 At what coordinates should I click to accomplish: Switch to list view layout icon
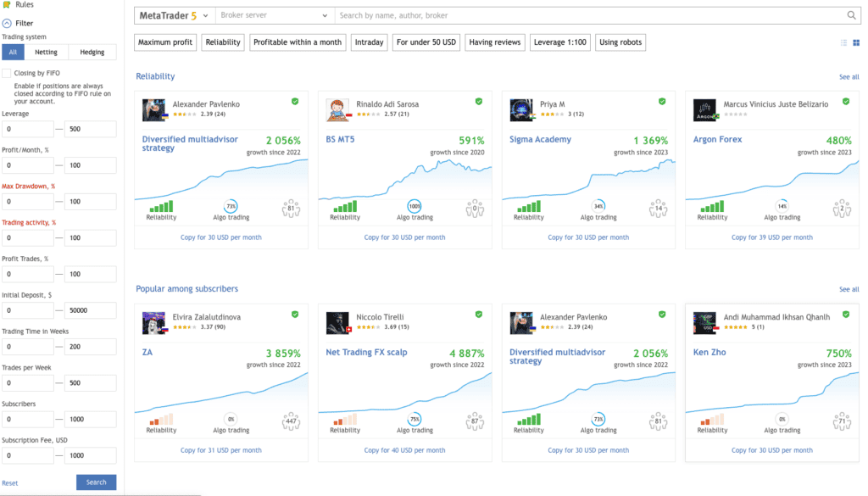click(843, 42)
